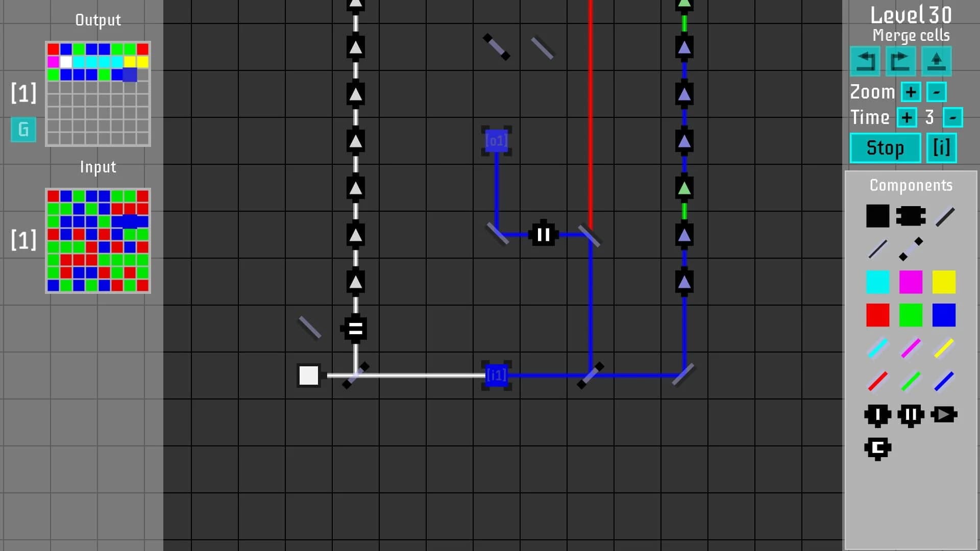Viewport: 980px width, 551px height.
Task: Pick the delay gate component
Action: [877, 414]
